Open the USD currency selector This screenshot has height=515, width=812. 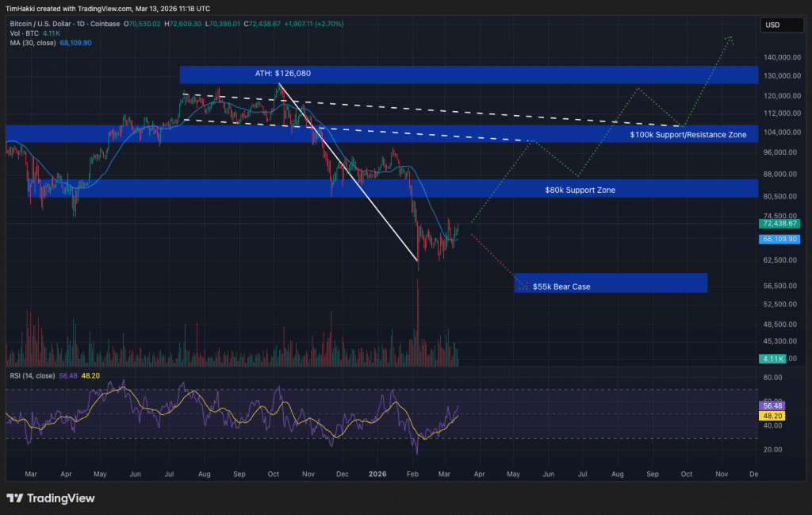click(x=772, y=25)
